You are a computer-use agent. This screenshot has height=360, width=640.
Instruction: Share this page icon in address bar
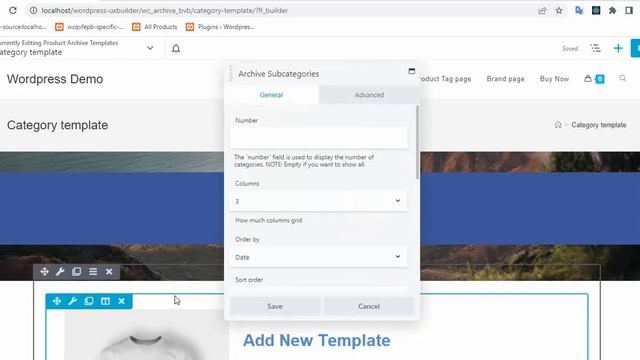click(x=542, y=11)
